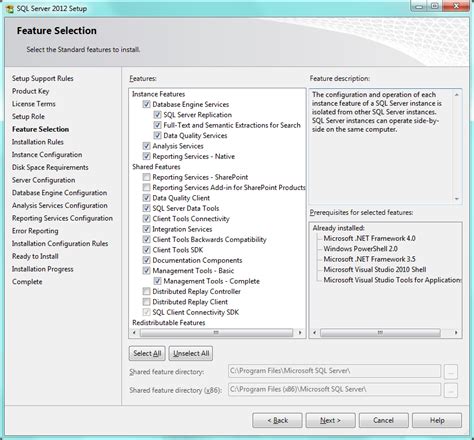Toggle Data Quality Services checkbox
Screen dimensions: 474x440
pyautogui.click(x=157, y=135)
